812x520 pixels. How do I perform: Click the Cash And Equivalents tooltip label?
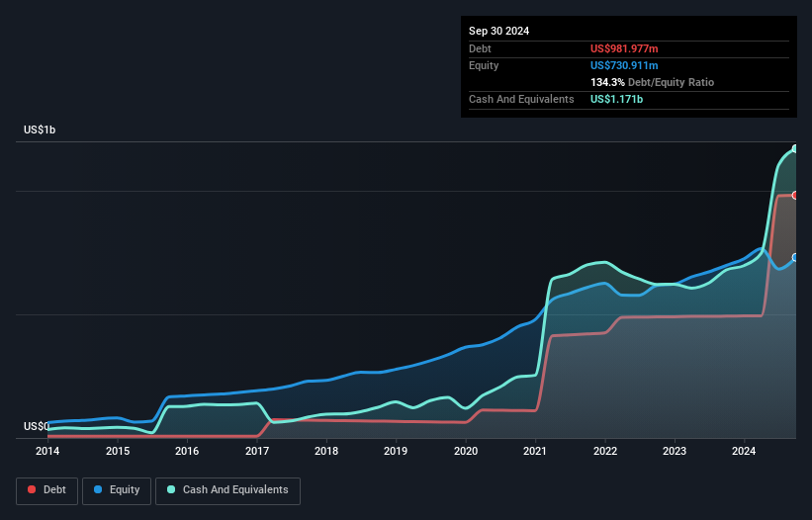point(521,99)
